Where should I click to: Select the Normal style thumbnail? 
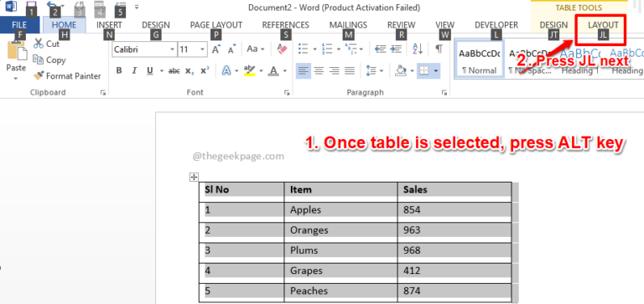coord(479,59)
